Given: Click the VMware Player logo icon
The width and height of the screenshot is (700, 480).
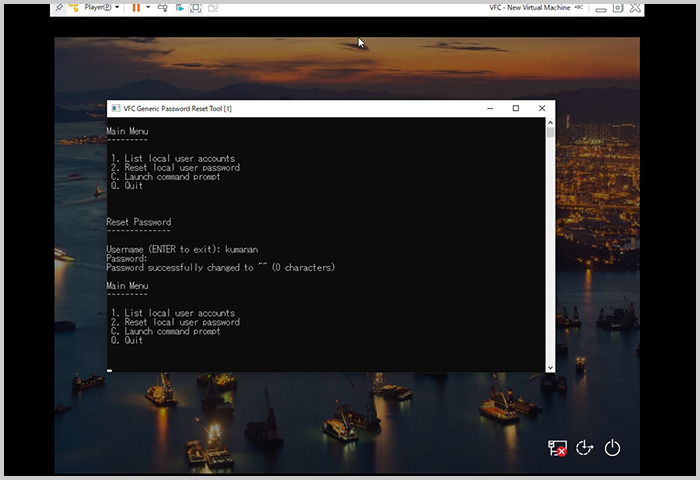Looking at the screenshot, I should (74, 8).
